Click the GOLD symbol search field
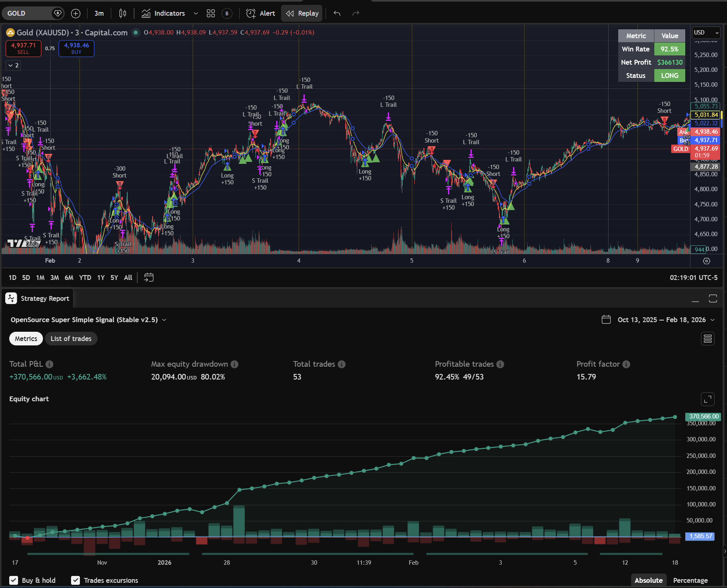 pyautogui.click(x=28, y=13)
